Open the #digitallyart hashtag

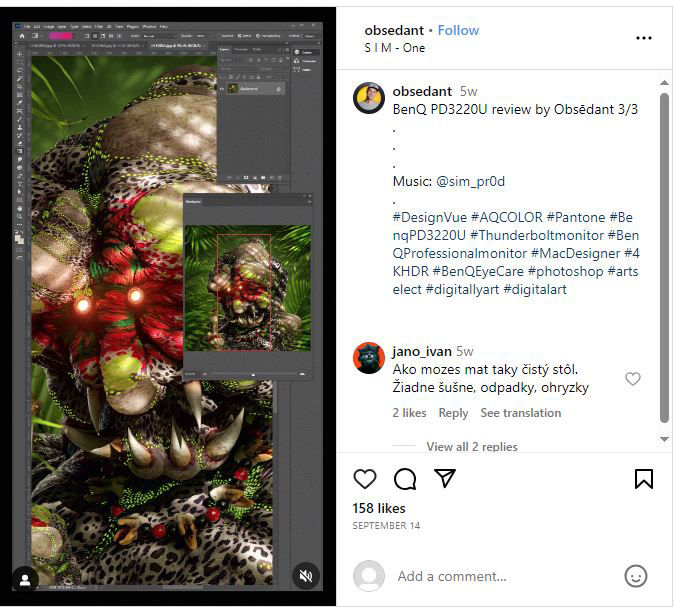(x=463, y=290)
